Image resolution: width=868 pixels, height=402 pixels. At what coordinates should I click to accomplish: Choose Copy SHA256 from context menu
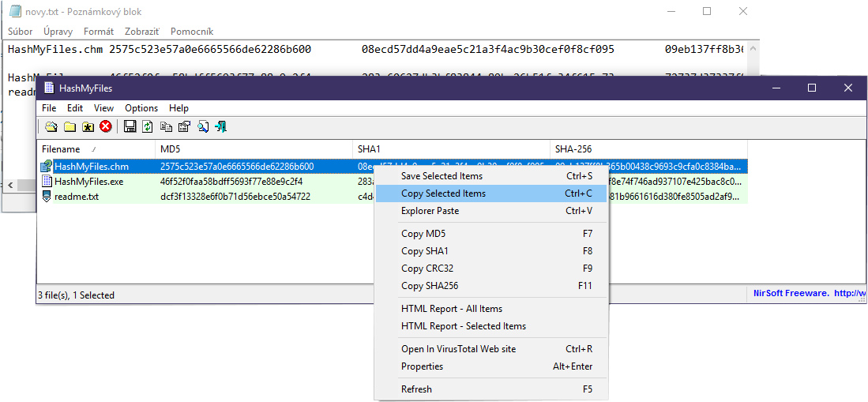[x=491, y=286]
